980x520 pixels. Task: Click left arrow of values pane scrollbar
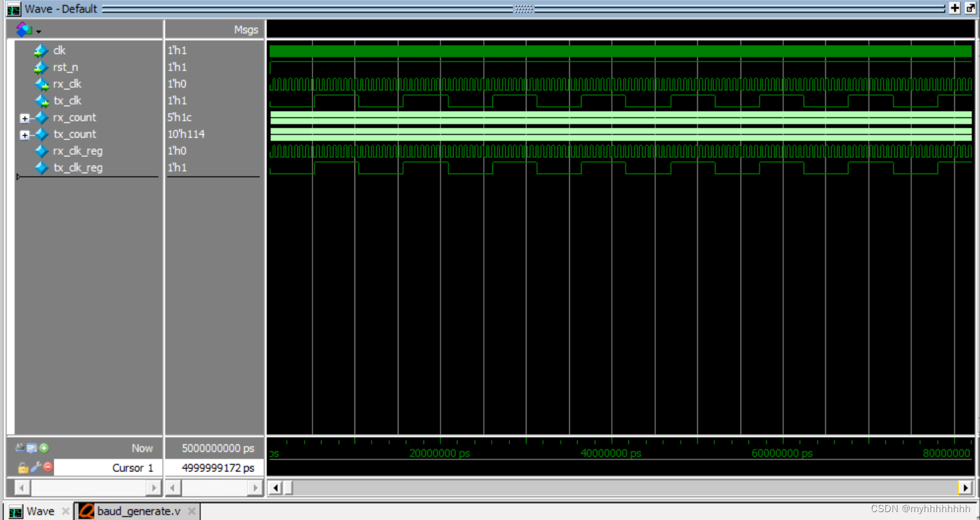[173, 488]
